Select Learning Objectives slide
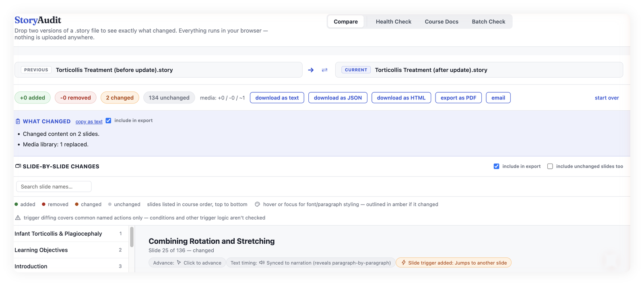This screenshot has height=286, width=644. tap(71, 250)
